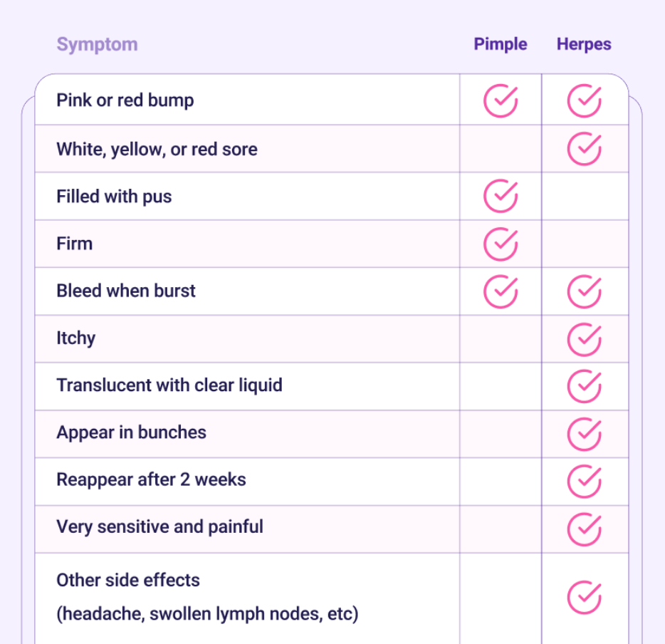This screenshot has width=665, height=644.
Task: Click Herpes checkmark for Translucent with clear liquid
Action: tap(585, 385)
